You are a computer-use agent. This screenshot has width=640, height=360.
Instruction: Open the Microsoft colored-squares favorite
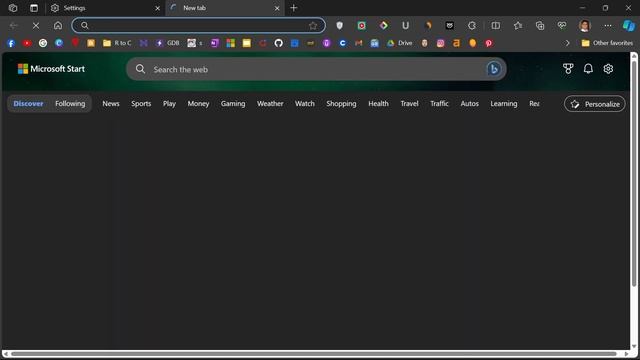pos(231,43)
